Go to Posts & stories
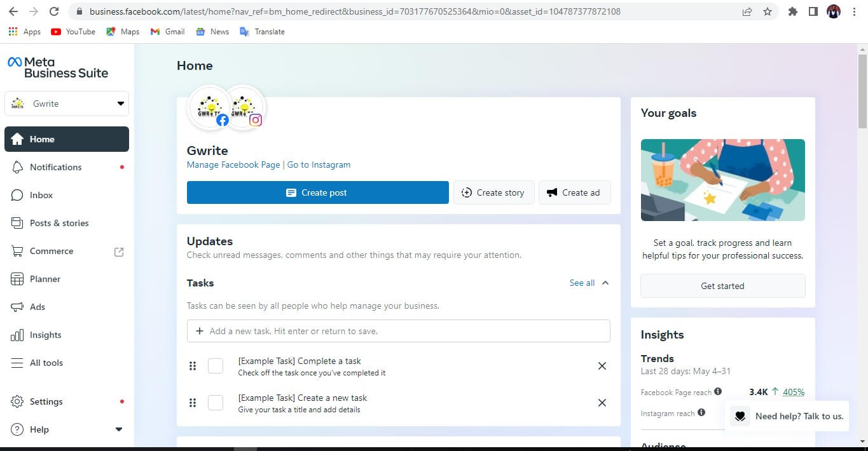 pos(59,223)
